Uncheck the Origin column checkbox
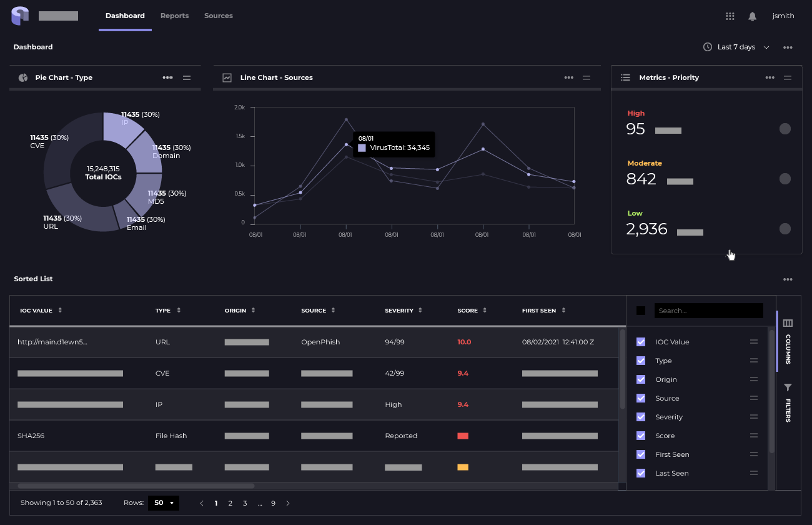812x525 pixels. pyautogui.click(x=641, y=379)
